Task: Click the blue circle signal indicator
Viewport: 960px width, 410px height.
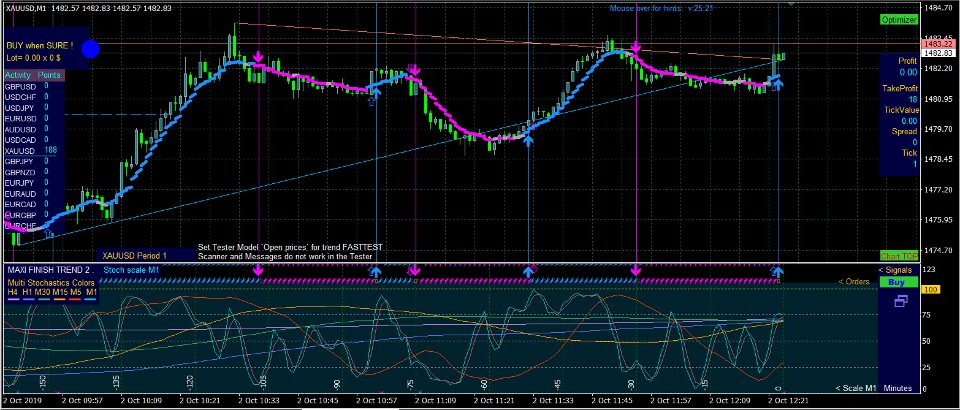Action: coord(90,50)
